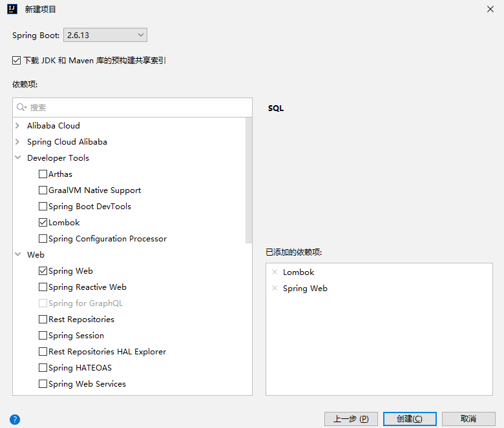Collapse the Developer Tools group
Screen dimensions: 504x428
coord(18,158)
